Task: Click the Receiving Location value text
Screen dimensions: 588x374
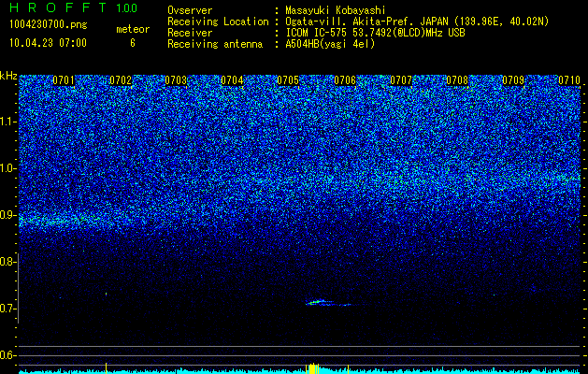Action: click(x=417, y=22)
